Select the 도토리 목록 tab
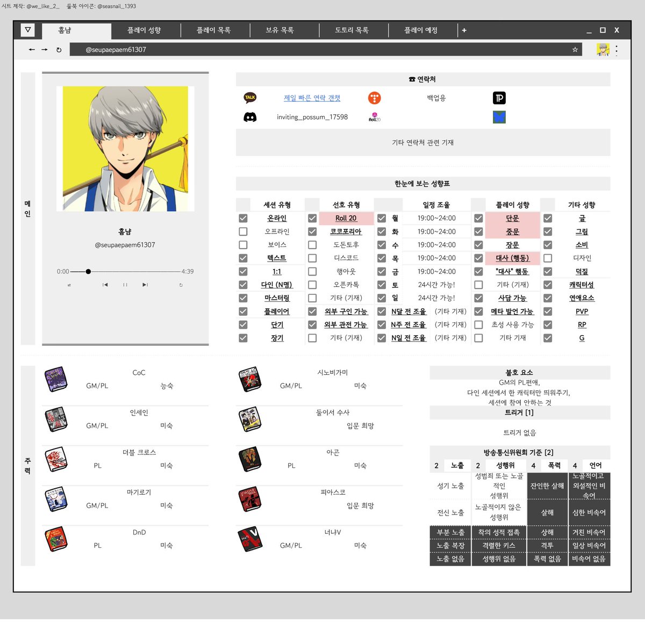This screenshot has height=644, width=645. tap(352, 30)
